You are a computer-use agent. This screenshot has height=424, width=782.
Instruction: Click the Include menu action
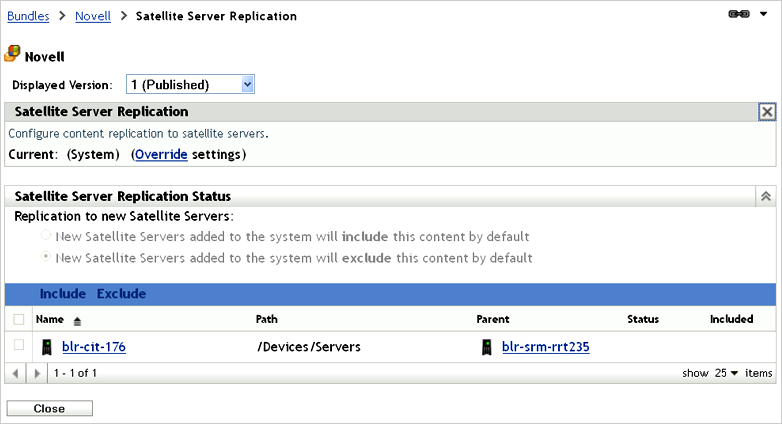pyautogui.click(x=62, y=294)
